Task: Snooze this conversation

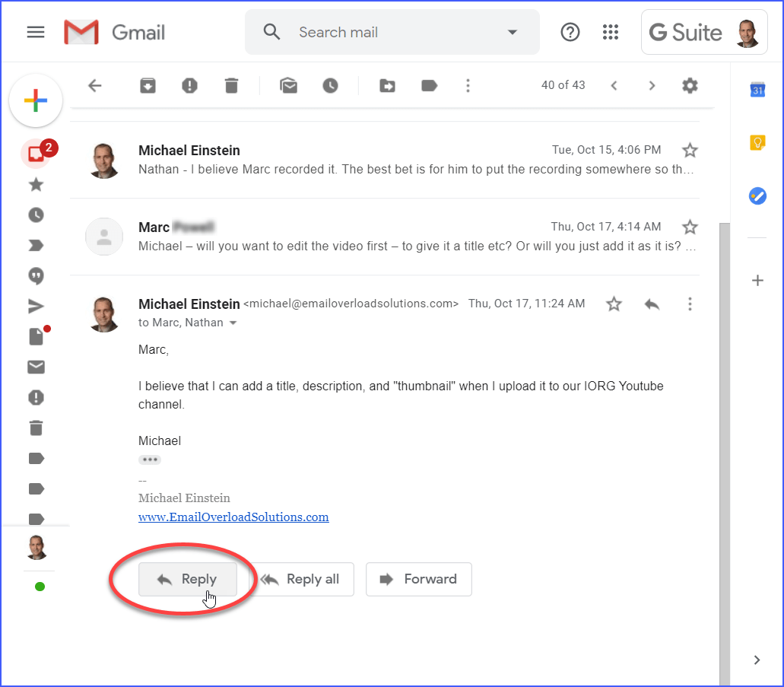Action: pos(330,85)
